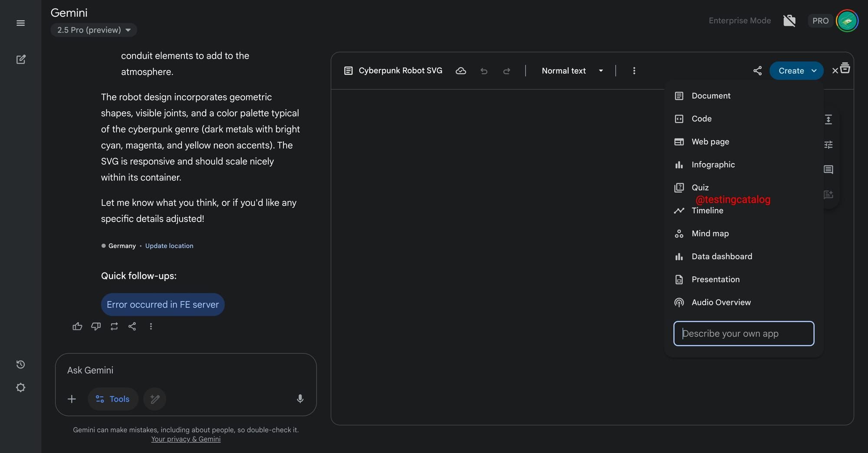Open the canvas toolbar more options
868x453 pixels.
tap(634, 71)
